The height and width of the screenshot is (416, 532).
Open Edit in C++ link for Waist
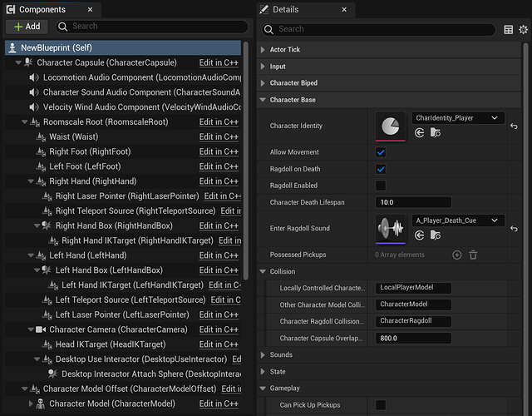(219, 137)
